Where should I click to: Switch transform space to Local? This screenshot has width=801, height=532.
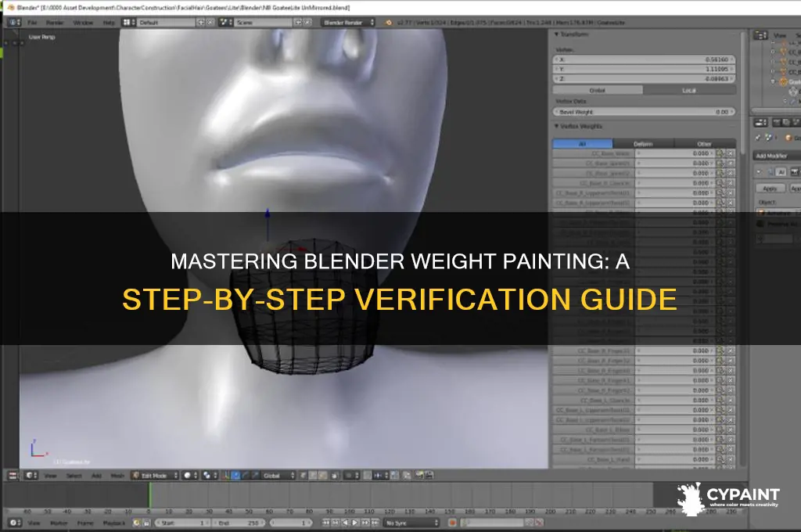coord(689,91)
